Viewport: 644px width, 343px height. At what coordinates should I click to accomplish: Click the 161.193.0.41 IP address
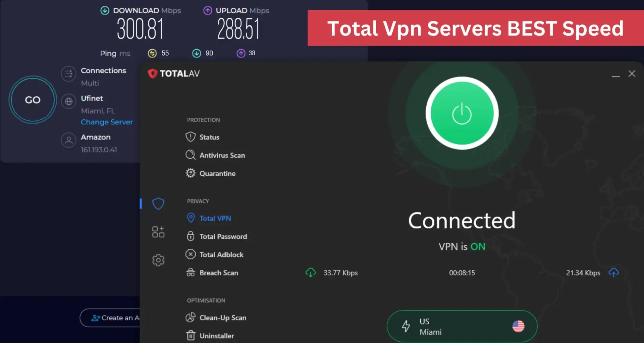[x=99, y=150]
